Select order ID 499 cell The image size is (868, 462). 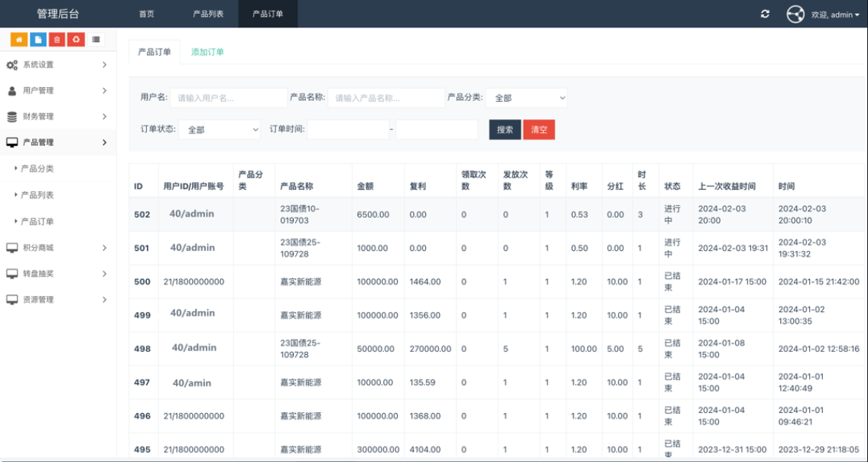click(x=142, y=315)
